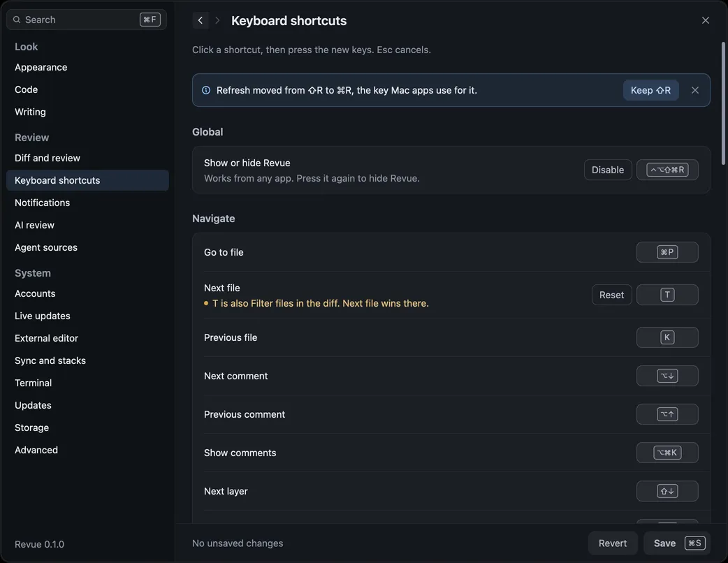Open Terminal settings
Viewport: 728px width, 563px height.
[87, 383]
